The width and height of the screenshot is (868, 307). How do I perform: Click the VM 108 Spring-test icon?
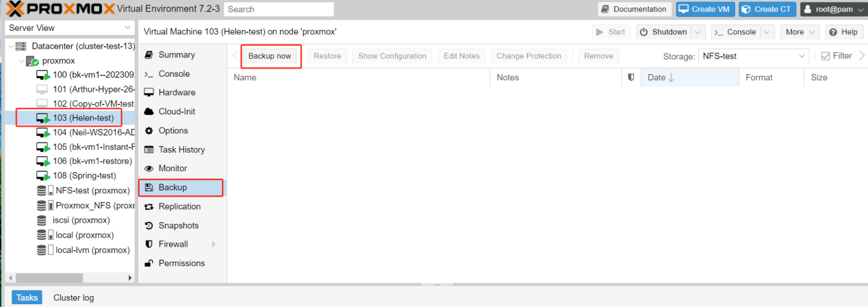(x=42, y=175)
